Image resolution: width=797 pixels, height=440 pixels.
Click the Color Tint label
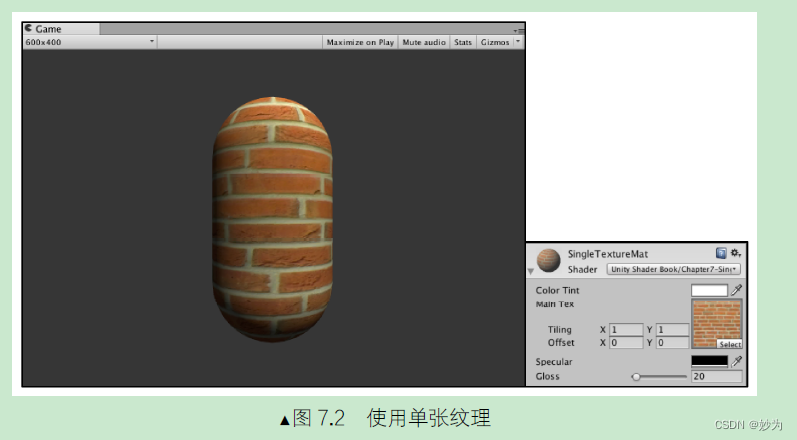(x=557, y=290)
